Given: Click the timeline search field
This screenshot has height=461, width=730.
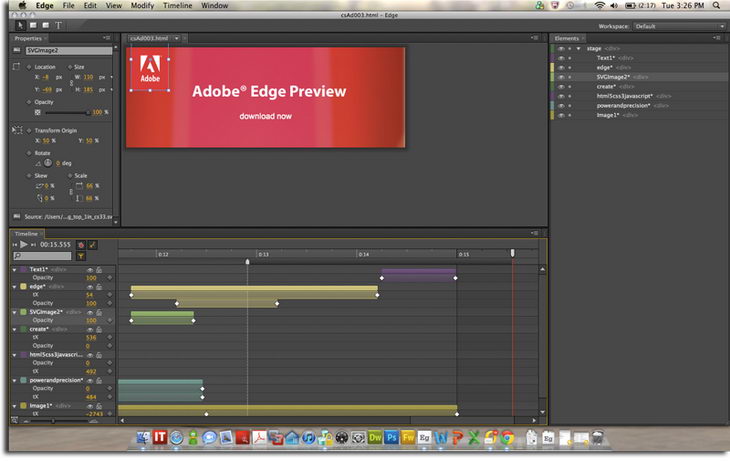Looking at the screenshot, I should (42, 256).
